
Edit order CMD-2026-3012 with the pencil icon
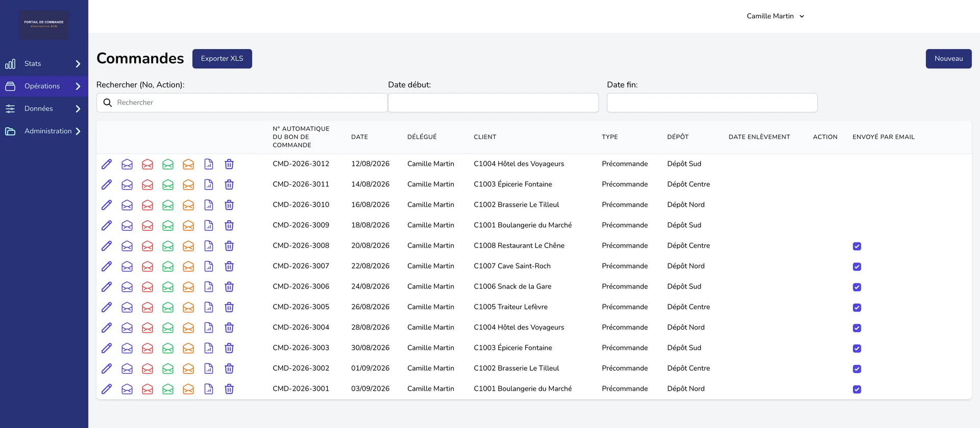(x=107, y=164)
